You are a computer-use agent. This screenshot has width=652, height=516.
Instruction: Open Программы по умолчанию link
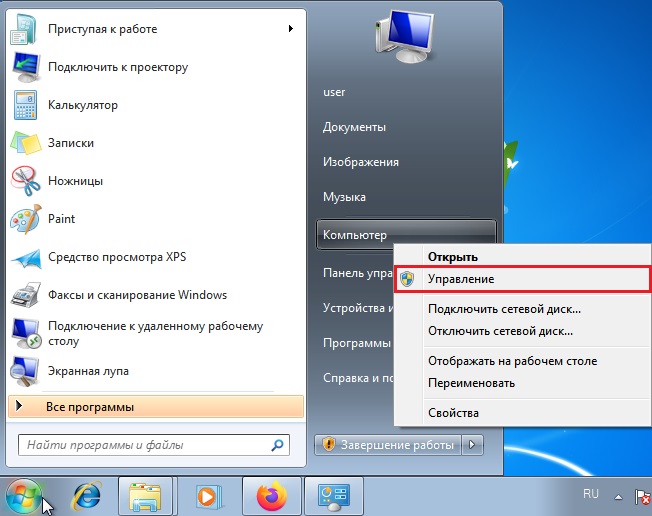(358, 343)
